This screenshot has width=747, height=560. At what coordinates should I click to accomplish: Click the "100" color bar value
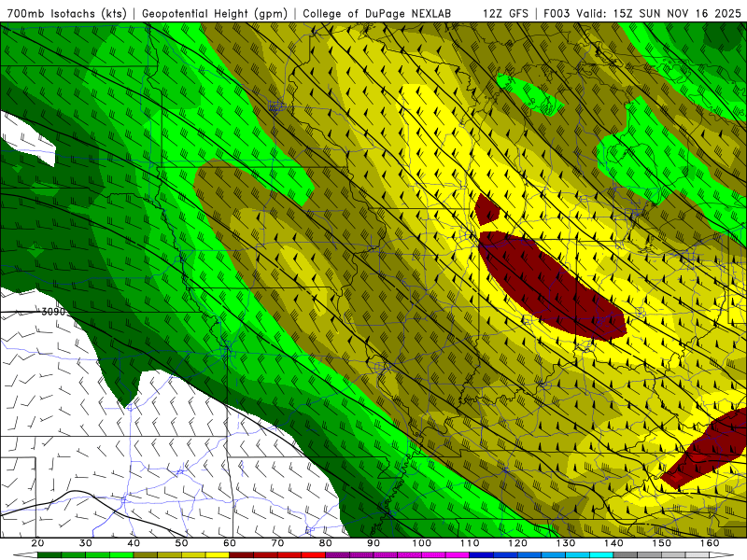422,543
